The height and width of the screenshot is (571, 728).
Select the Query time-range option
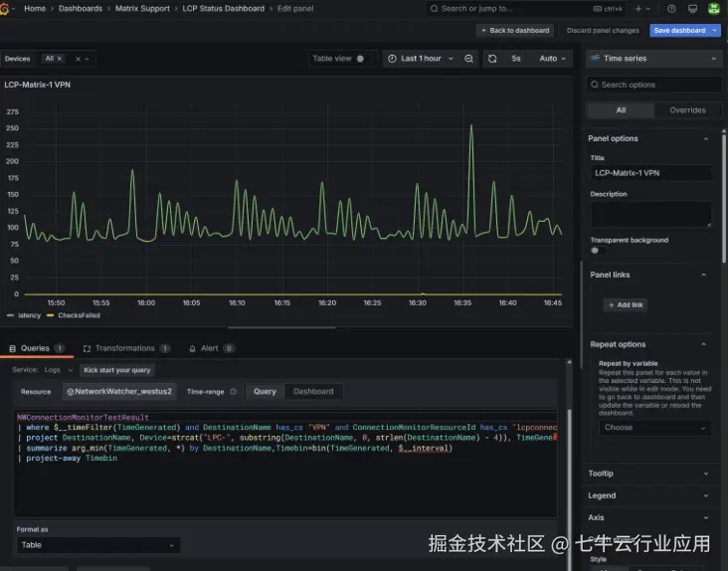[x=265, y=391]
